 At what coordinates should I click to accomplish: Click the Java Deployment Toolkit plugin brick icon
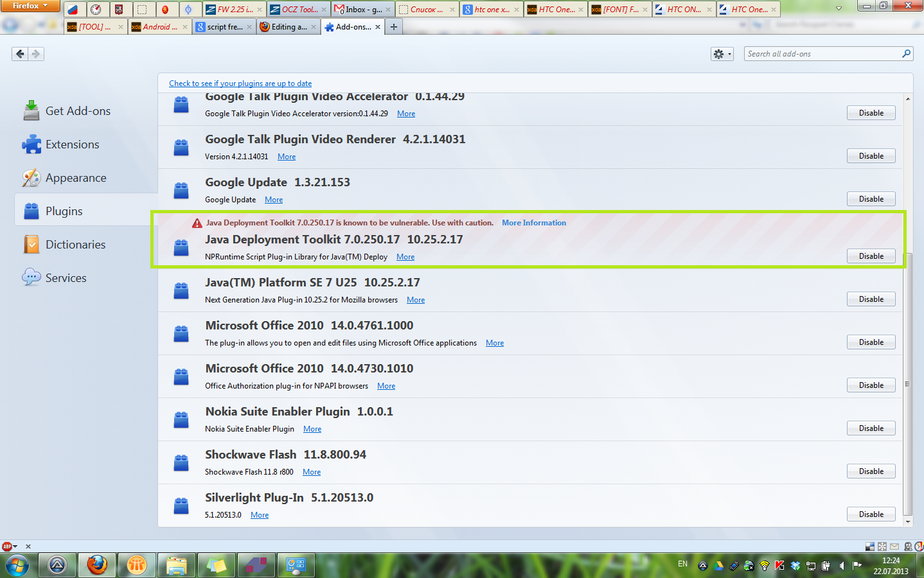[181, 248]
